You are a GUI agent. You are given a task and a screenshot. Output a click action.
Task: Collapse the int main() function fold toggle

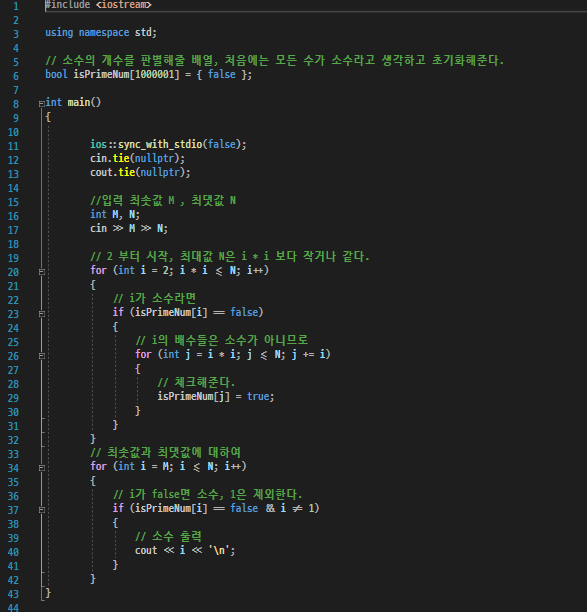point(41,103)
